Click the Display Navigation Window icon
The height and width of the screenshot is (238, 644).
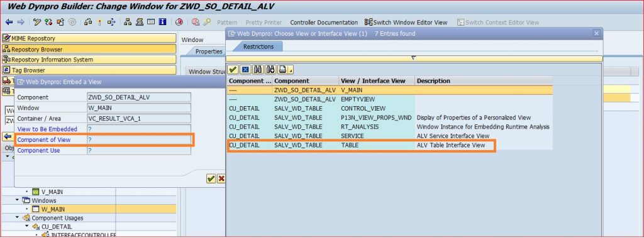coord(139,22)
